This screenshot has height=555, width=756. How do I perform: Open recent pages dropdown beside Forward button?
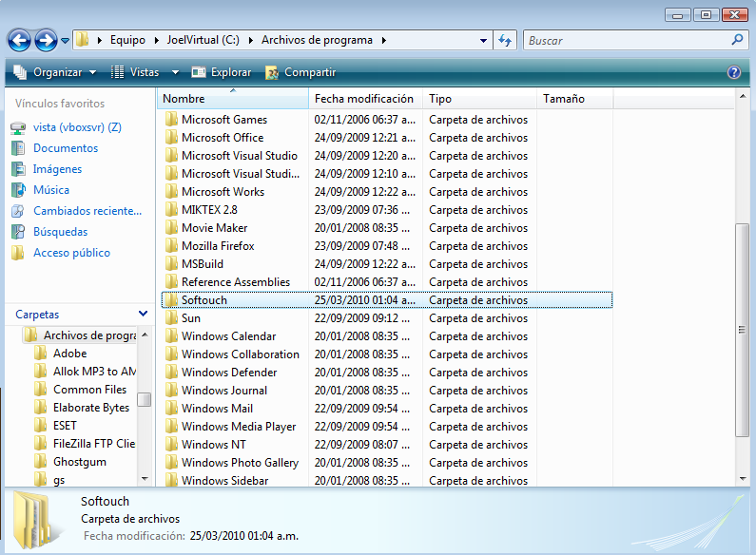pyautogui.click(x=65, y=41)
